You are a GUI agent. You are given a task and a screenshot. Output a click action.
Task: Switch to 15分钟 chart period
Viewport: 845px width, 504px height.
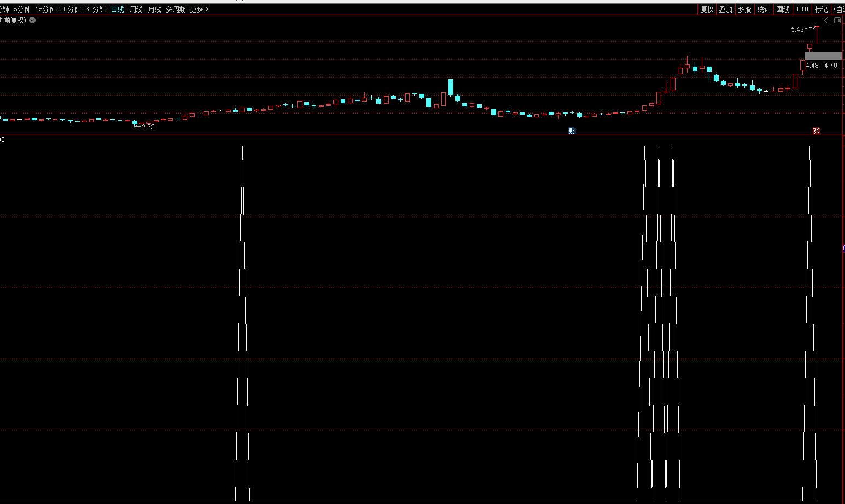45,9
